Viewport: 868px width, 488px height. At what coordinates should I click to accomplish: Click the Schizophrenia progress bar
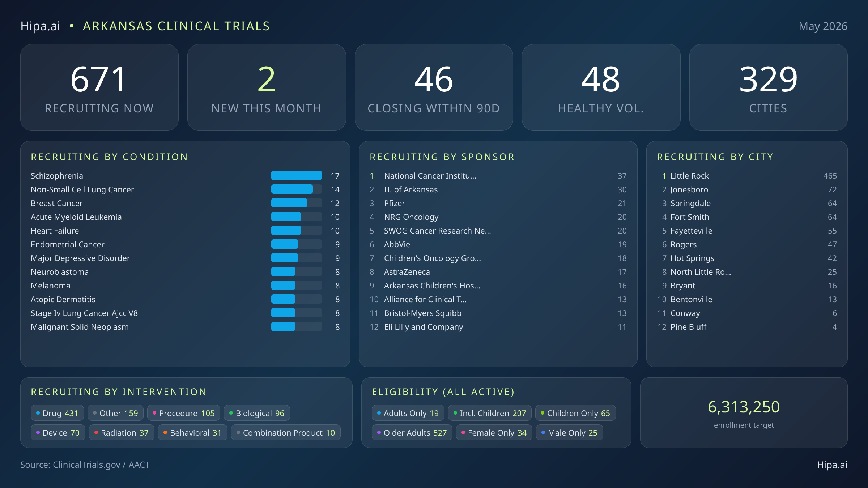click(x=297, y=175)
